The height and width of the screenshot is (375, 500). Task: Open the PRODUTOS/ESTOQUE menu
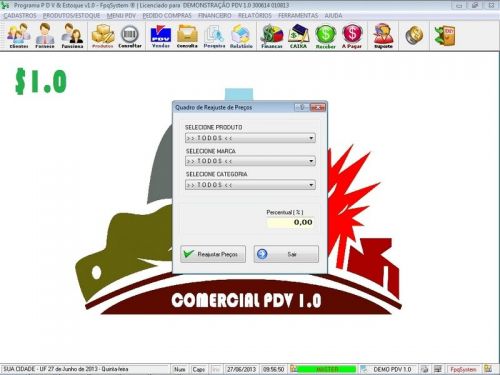71,16
